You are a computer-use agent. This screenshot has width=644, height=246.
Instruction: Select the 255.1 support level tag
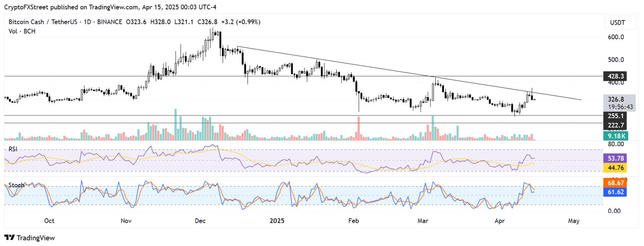point(615,116)
